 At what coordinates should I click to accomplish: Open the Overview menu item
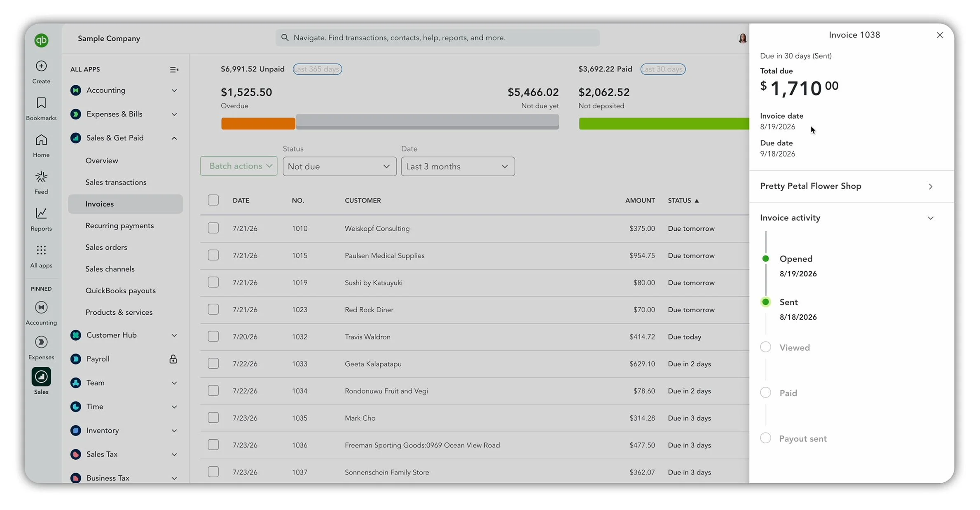pos(102,161)
